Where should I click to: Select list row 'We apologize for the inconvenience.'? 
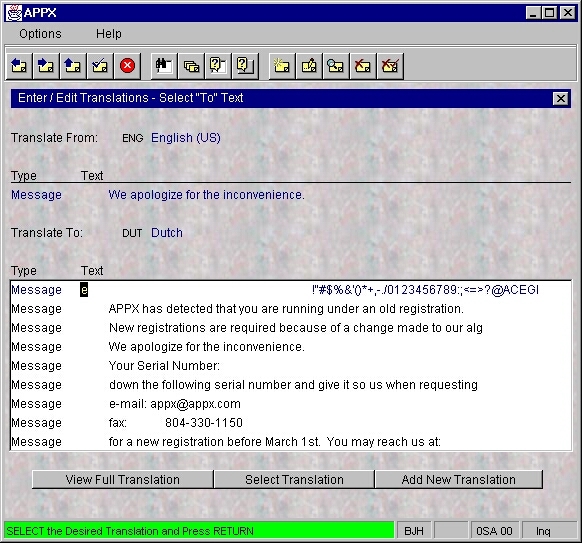coord(291,347)
